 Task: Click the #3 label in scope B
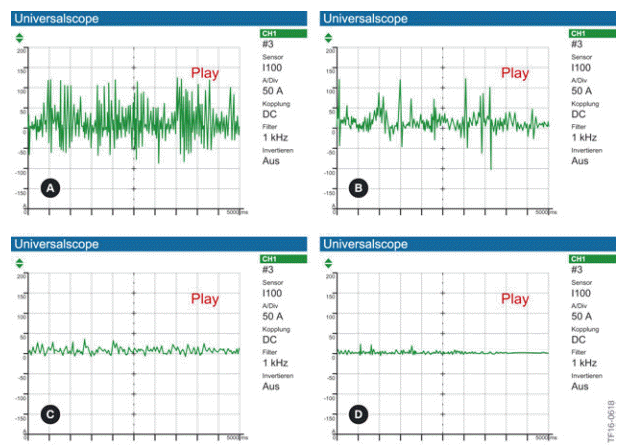tap(577, 44)
